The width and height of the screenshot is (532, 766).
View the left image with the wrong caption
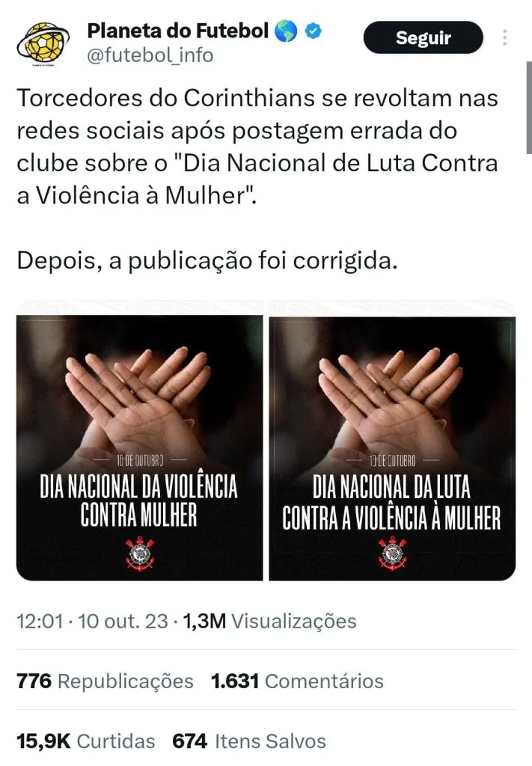coord(140,447)
